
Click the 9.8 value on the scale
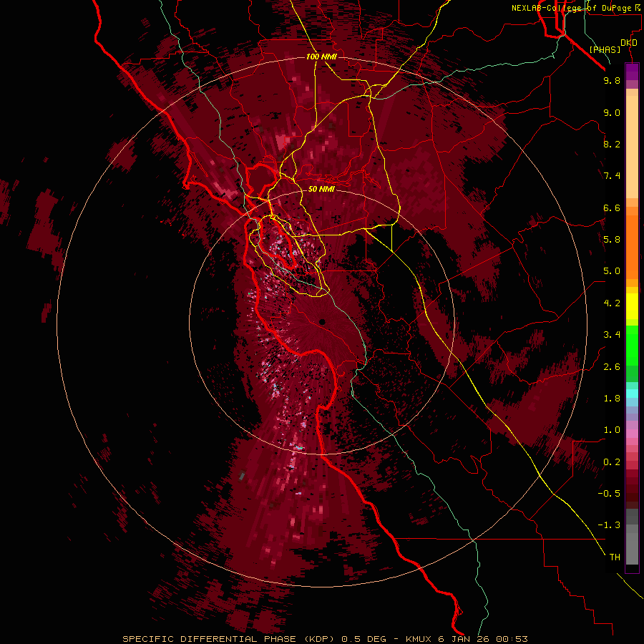pos(612,80)
